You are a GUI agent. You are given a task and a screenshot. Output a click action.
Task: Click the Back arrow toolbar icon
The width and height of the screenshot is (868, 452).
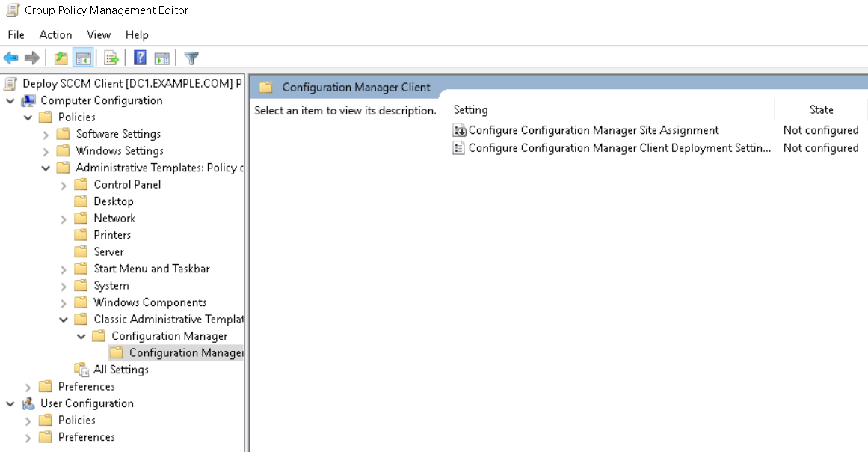tap(10, 58)
